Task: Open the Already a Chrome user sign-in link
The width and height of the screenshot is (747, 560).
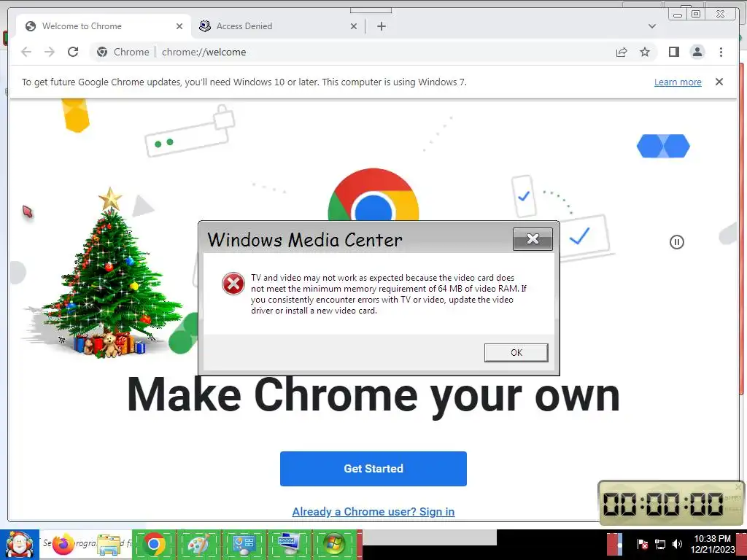Action: (373, 511)
